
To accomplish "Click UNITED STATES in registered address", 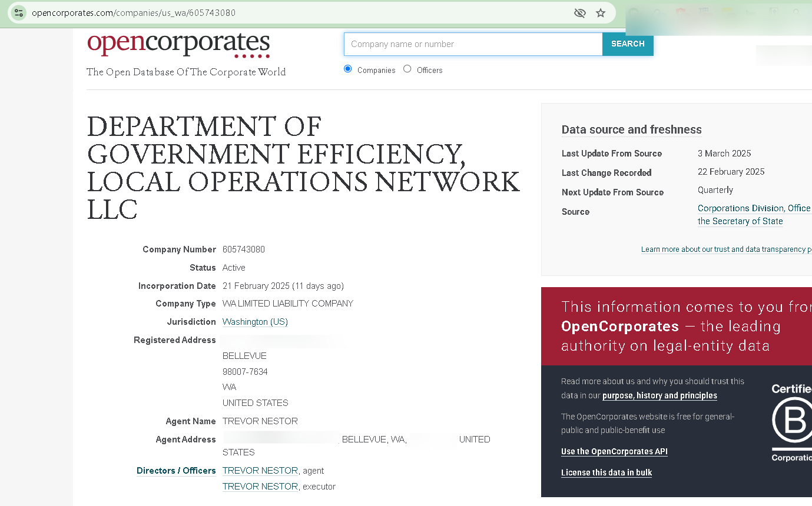I will 256,403.
